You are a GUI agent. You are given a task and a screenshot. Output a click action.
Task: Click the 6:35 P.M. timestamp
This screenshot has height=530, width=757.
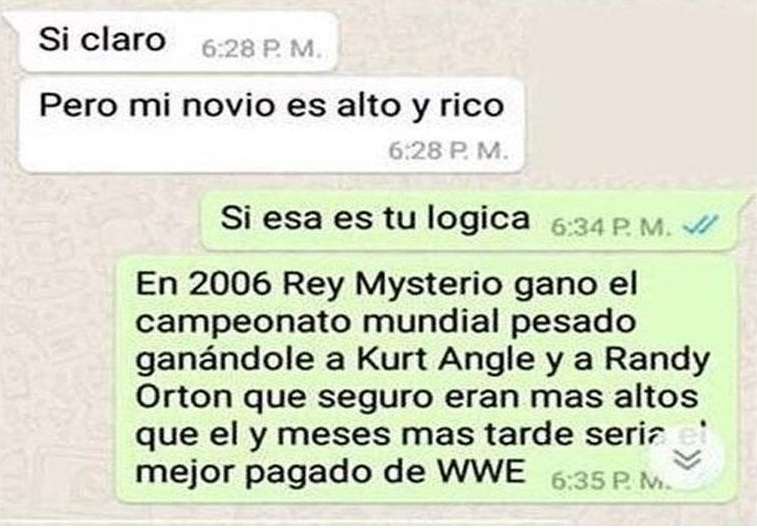[609, 480]
